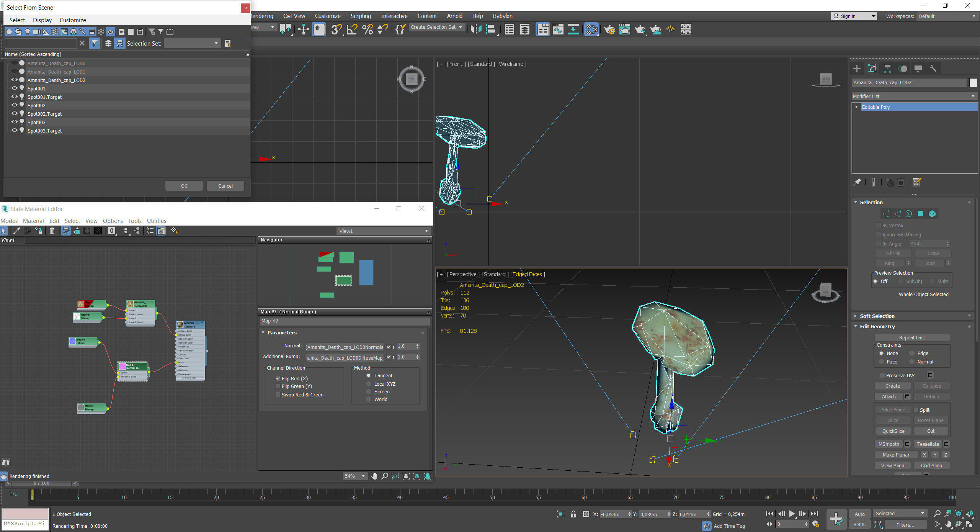980x532 pixels.
Task: Click the object color swatch beside name field
Action: tap(973, 82)
